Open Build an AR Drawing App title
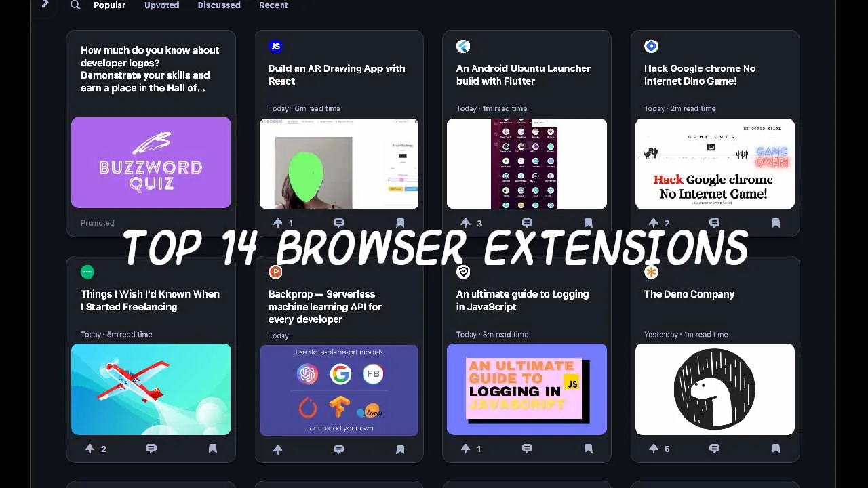 (x=337, y=75)
